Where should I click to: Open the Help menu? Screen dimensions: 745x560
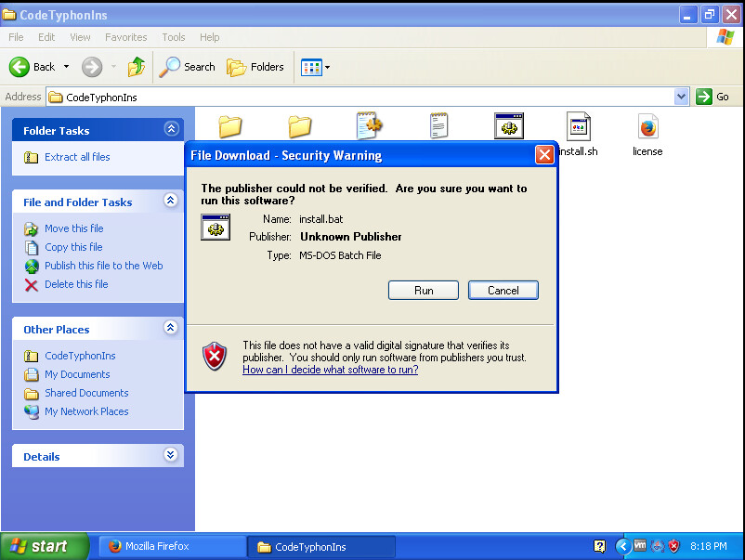[x=210, y=37]
